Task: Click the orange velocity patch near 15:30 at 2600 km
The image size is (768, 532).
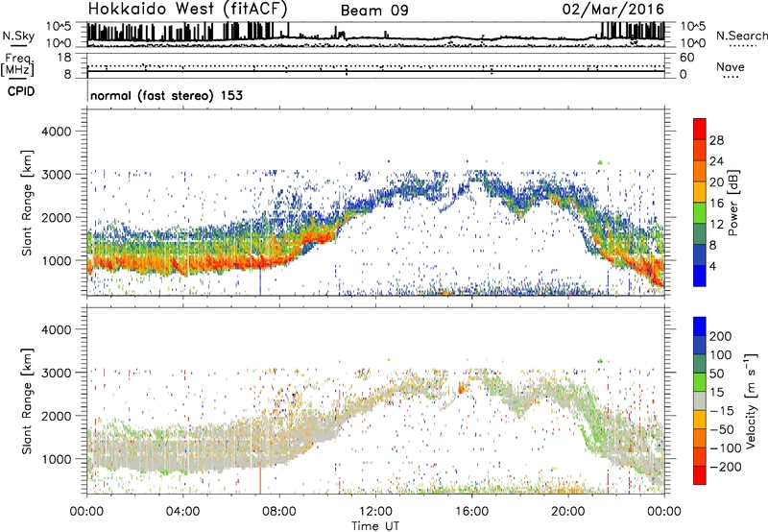Action: (x=461, y=389)
